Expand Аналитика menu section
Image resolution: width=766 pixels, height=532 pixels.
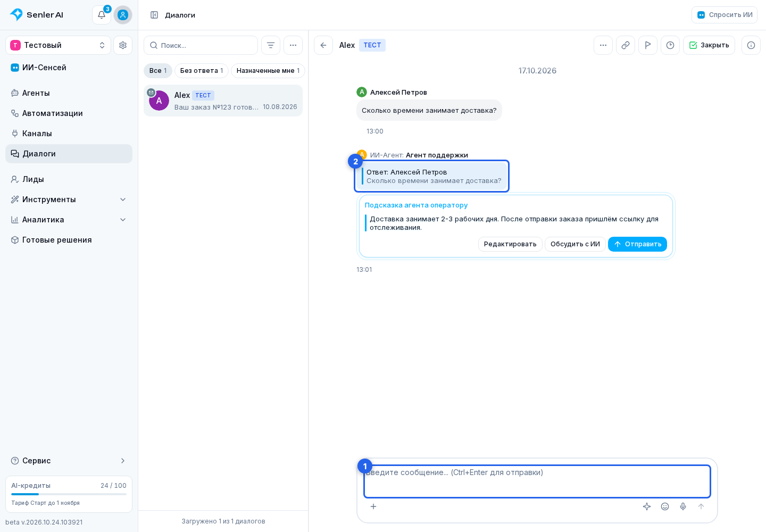point(69,220)
